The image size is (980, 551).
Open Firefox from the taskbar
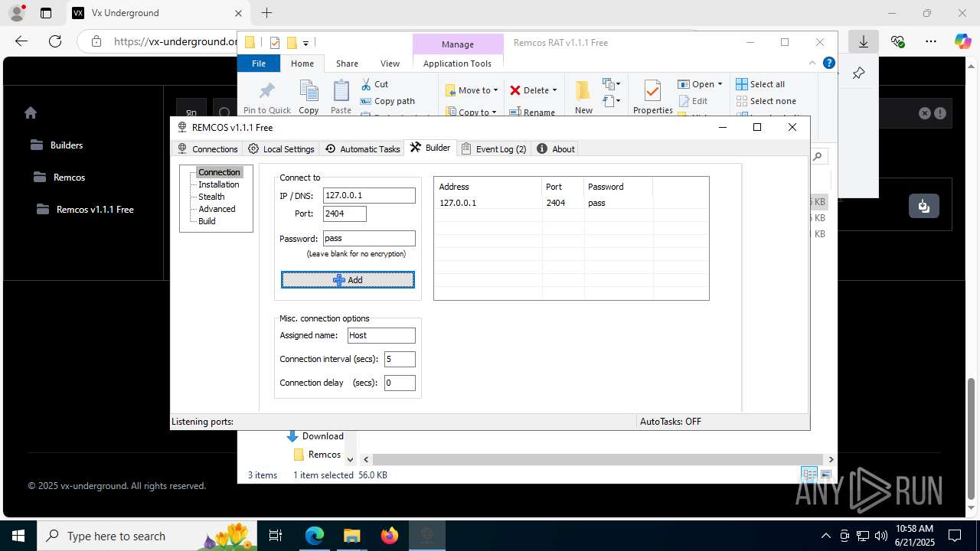coord(390,536)
